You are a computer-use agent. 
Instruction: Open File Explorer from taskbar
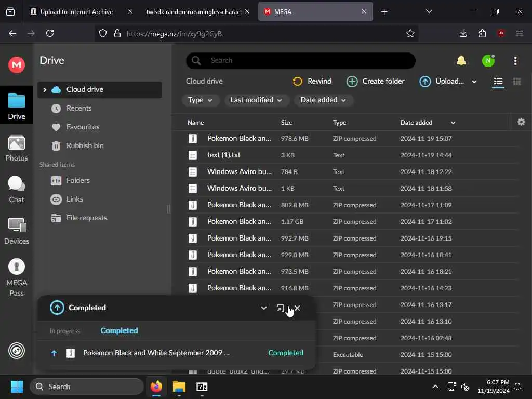click(179, 387)
